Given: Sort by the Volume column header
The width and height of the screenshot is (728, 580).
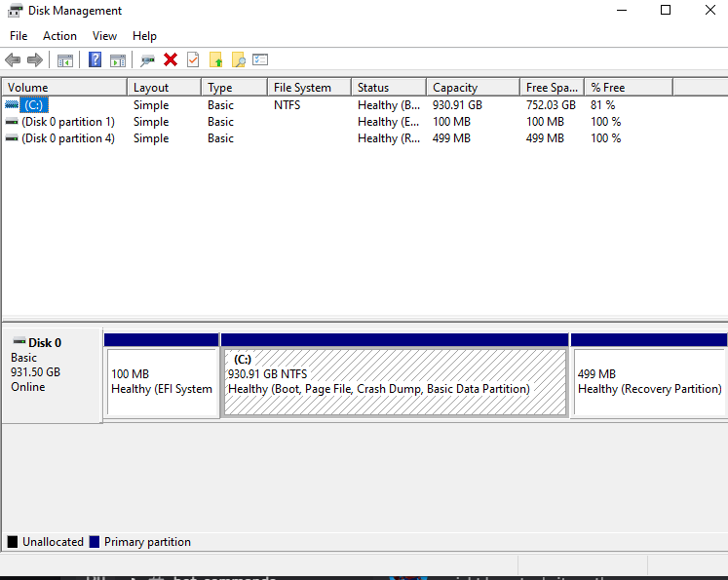Looking at the screenshot, I should coord(65,88).
